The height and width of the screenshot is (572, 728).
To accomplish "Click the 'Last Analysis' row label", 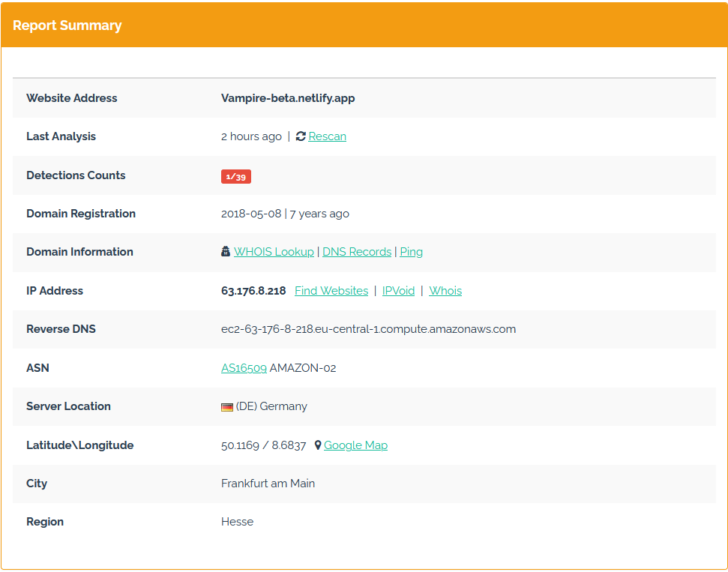I will [61, 136].
